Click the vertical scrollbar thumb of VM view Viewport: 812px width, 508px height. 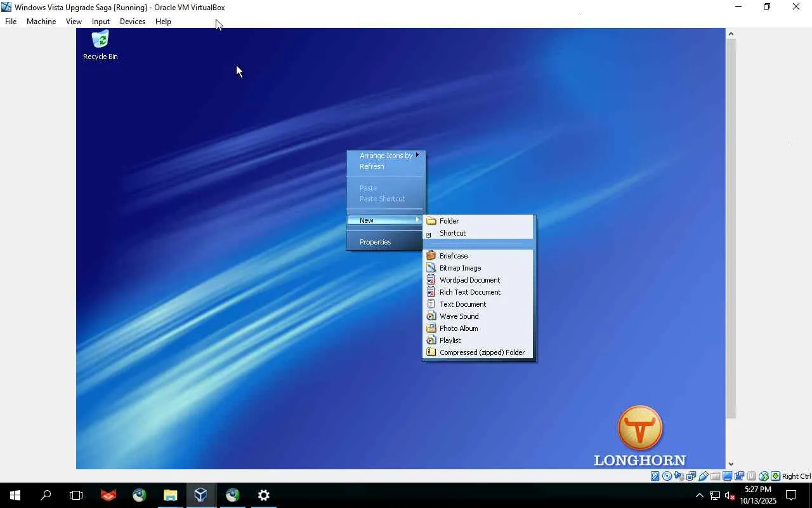pos(731,229)
